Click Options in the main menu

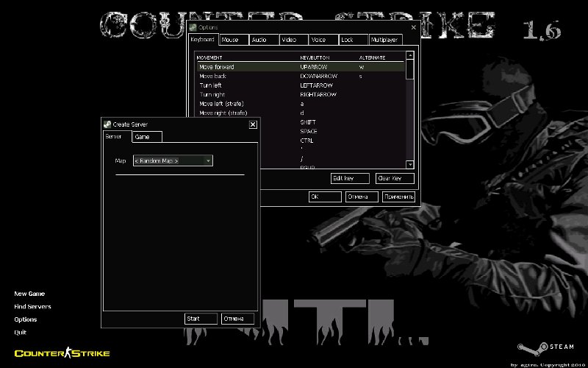[26, 319]
